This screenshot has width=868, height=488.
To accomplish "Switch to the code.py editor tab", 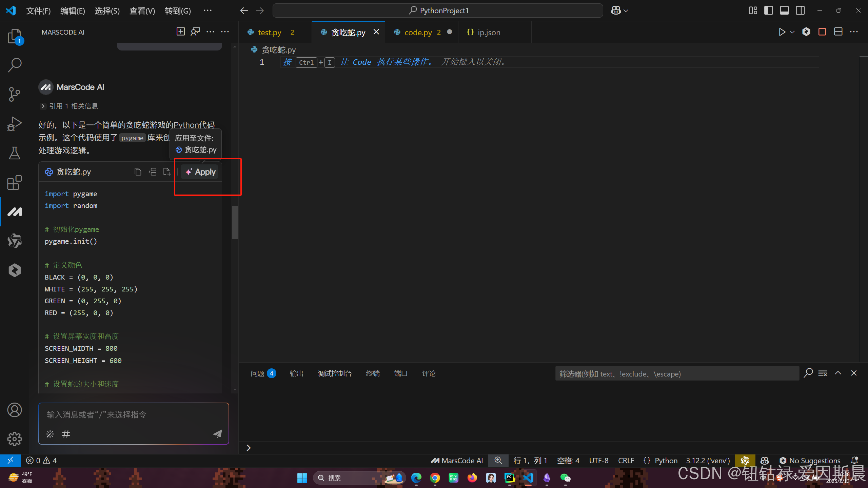I will click(x=418, y=33).
